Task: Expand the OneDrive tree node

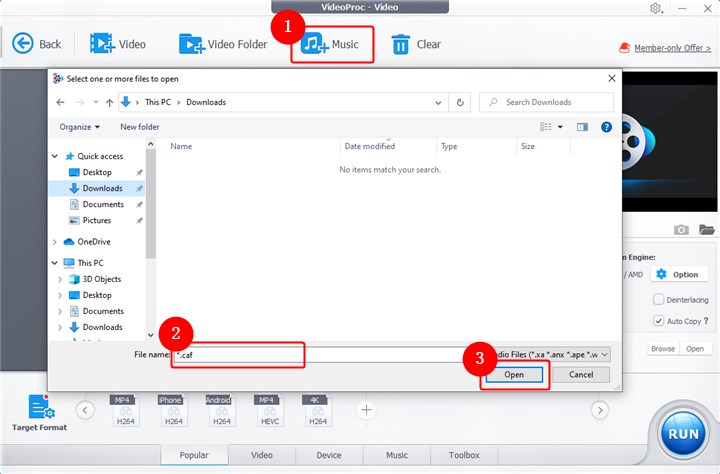Action: (55, 242)
